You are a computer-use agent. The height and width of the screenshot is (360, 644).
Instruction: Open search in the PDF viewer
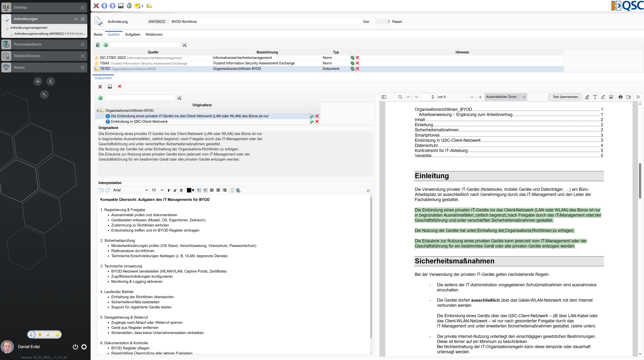[x=400, y=97]
